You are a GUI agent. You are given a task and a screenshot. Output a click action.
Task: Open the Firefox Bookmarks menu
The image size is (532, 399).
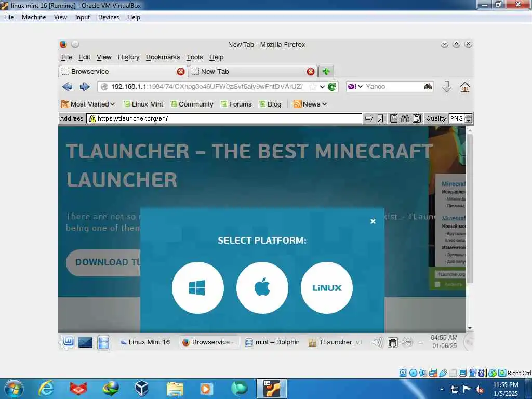click(163, 57)
